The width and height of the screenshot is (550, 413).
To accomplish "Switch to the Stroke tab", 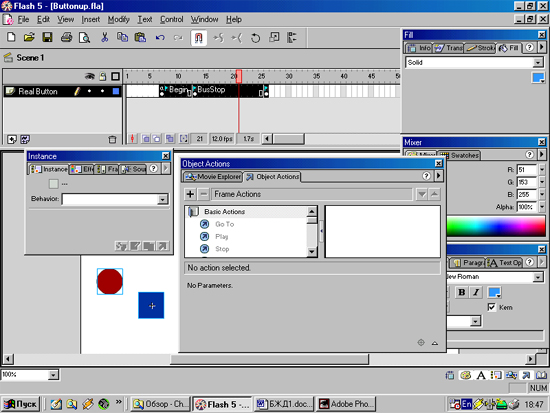I will click(481, 48).
